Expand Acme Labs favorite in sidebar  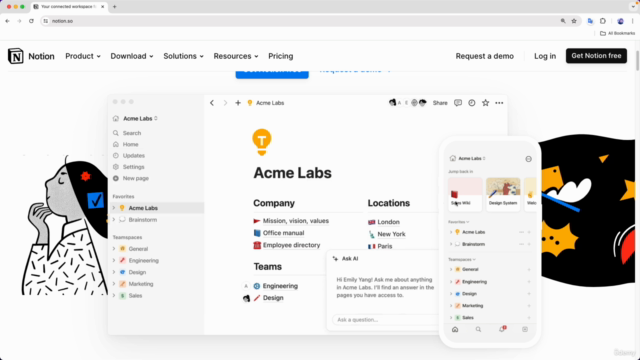[x=114, y=208]
